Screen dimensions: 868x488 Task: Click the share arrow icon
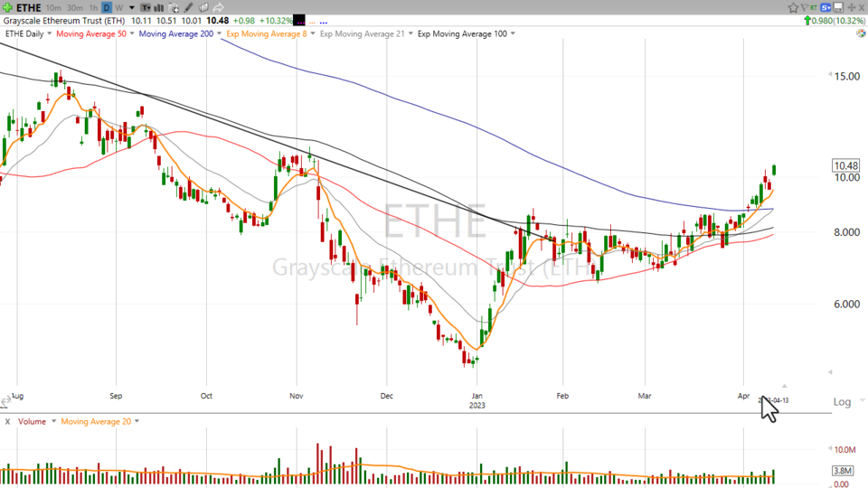pyautogui.click(x=218, y=7)
